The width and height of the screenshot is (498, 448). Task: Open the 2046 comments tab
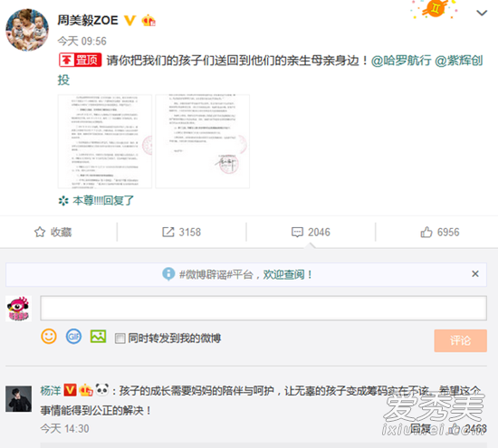tap(311, 232)
